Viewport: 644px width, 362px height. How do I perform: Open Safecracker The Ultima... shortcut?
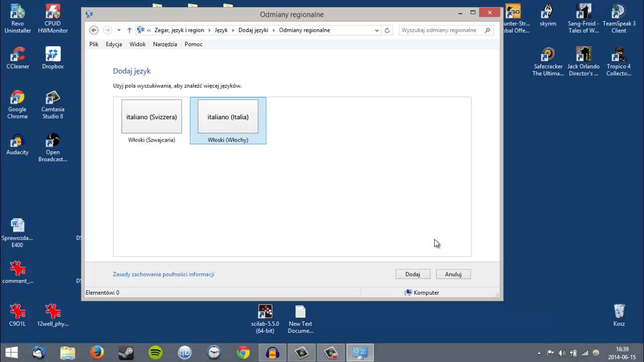[548, 62]
